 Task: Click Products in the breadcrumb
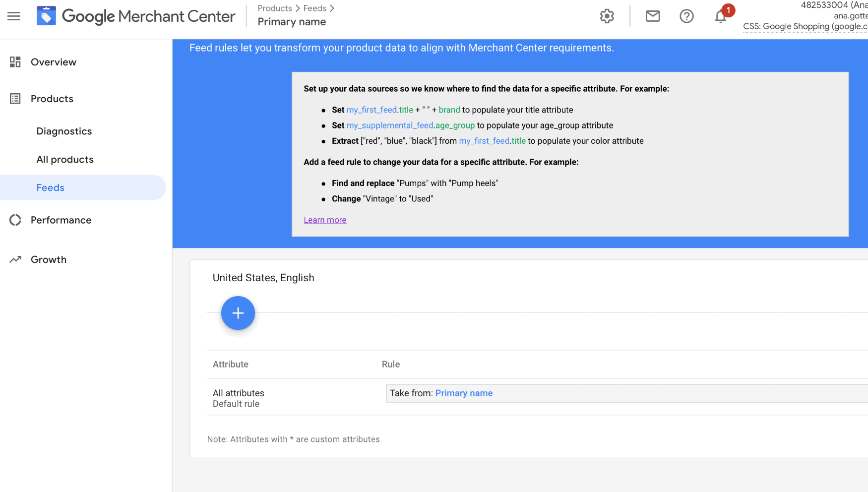pos(274,8)
